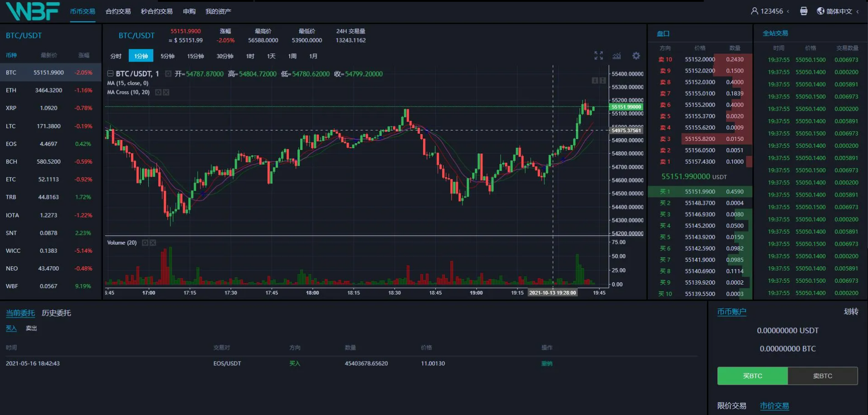This screenshot has width=868, height=415.
Task: Open chart fullscreen mode icon
Action: 598,56
